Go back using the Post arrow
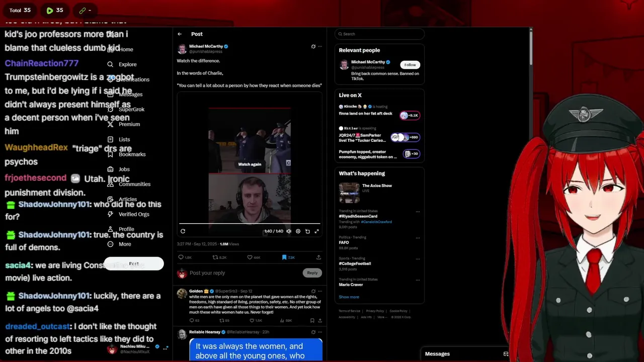644x362 pixels. click(180, 34)
